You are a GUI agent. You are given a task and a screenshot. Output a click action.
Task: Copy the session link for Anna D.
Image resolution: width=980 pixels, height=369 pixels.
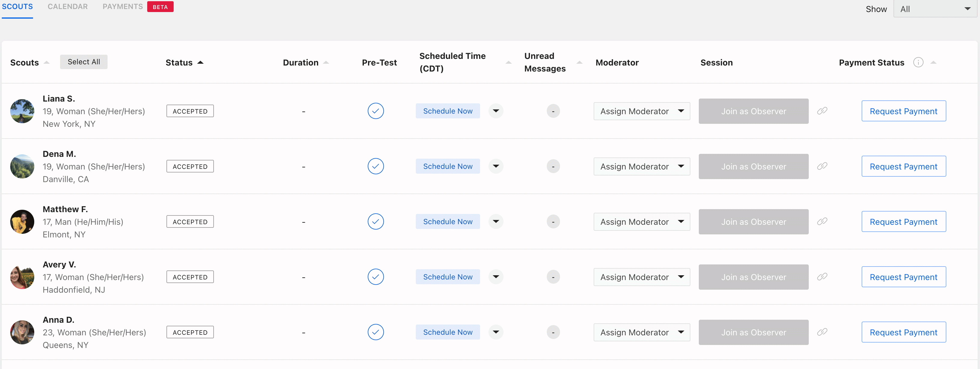pyautogui.click(x=822, y=332)
